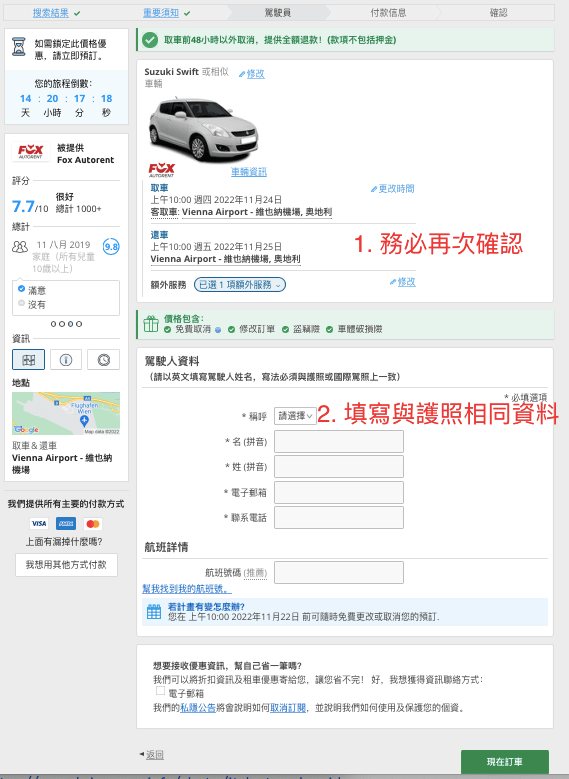The height and width of the screenshot is (779, 569).
Task: Open the 稱呼 請選擇 title dropdown
Action: tap(295, 416)
